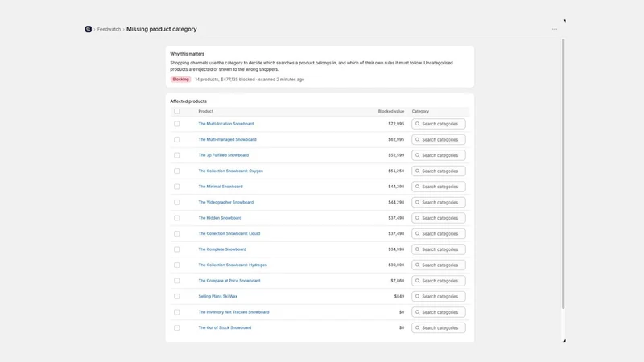644x362 pixels.
Task: Search categories for The Collection Snowboard: Oxygen
Action: [438, 171]
